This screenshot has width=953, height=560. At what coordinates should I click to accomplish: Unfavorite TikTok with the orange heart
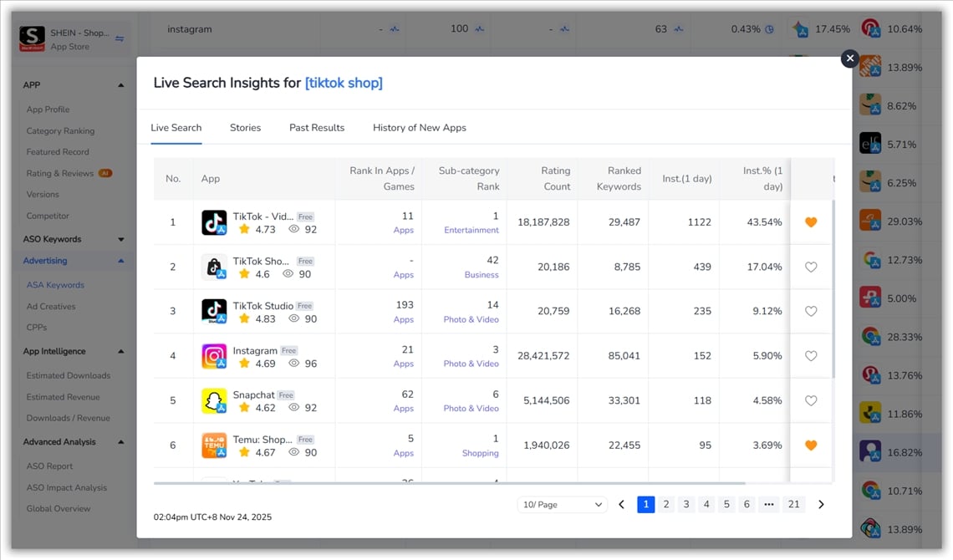pyautogui.click(x=810, y=222)
